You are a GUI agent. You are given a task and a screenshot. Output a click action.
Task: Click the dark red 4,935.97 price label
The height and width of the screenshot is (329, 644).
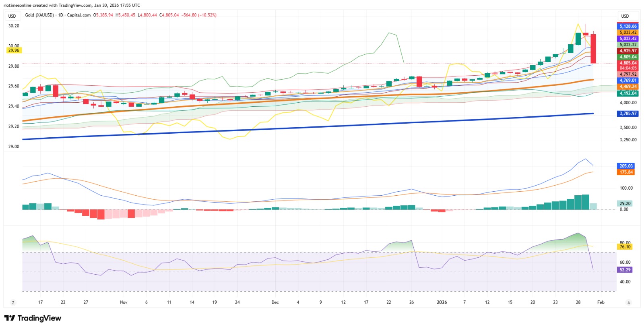tap(628, 51)
